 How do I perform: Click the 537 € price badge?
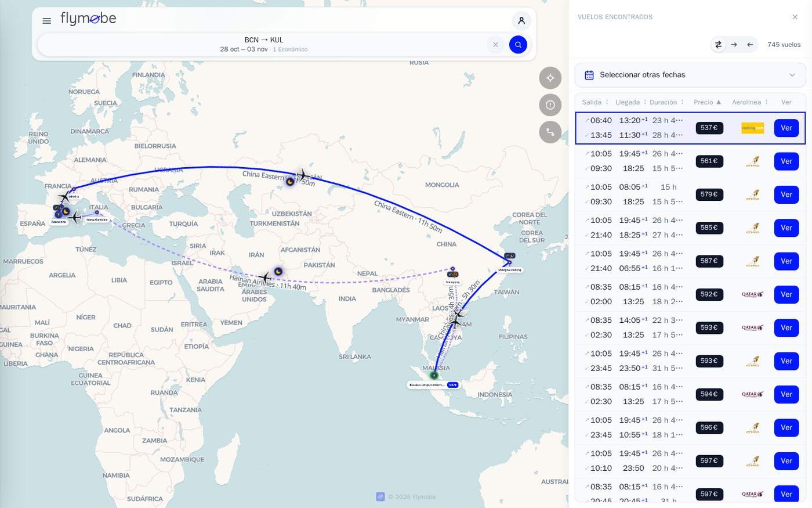click(709, 128)
